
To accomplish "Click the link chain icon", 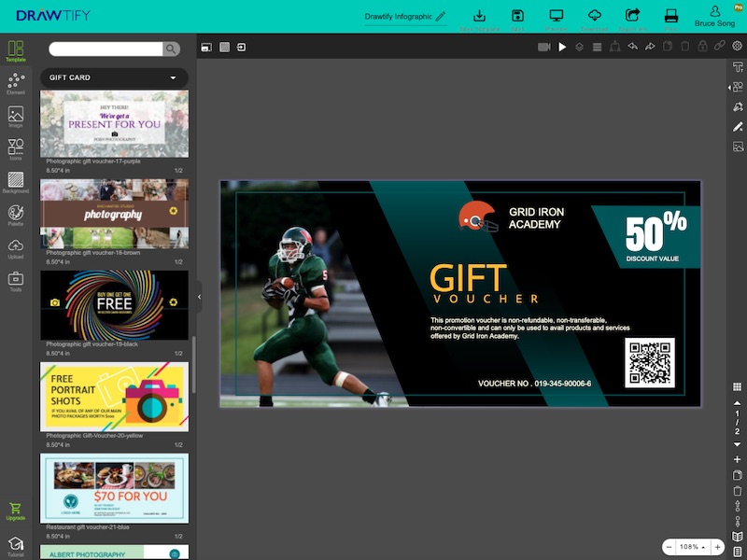I will tap(719, 46).
